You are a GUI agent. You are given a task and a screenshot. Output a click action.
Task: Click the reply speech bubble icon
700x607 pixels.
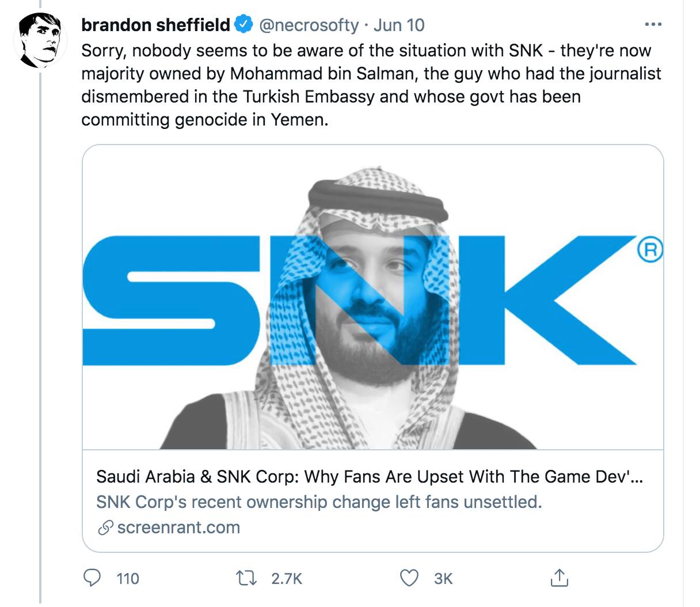coord(93,578)
